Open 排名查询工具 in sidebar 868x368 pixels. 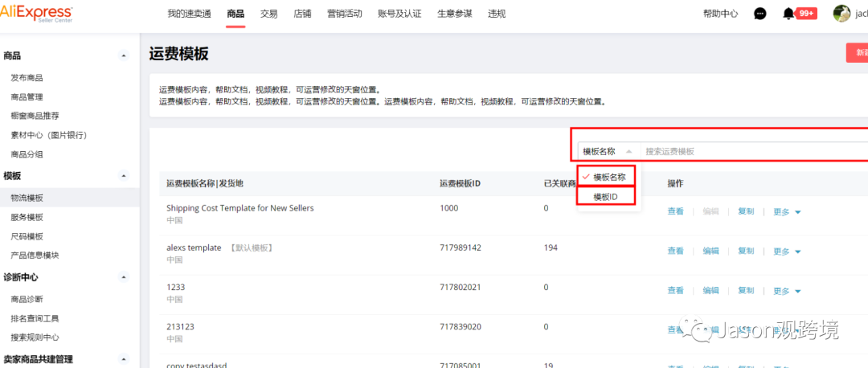tap(35, 318)
